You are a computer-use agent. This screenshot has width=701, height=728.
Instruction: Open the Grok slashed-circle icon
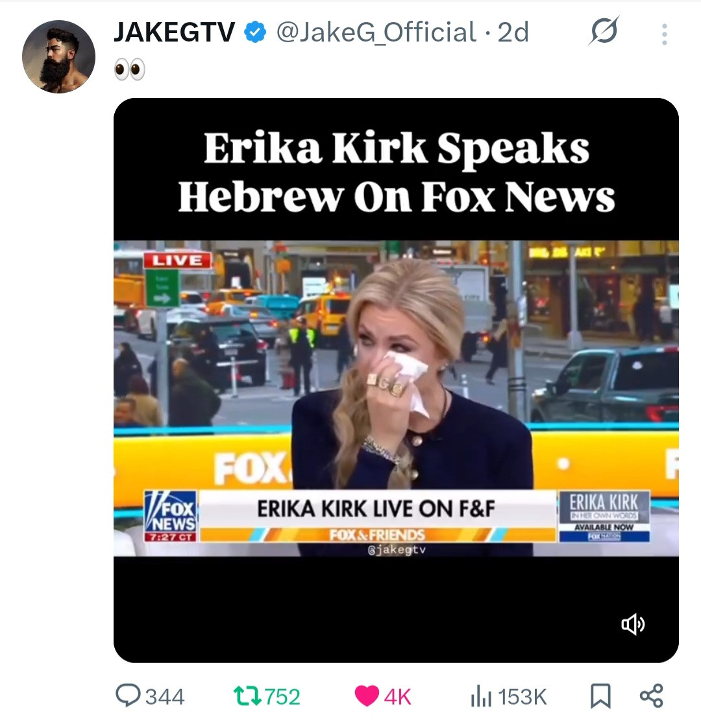(604, 31)
